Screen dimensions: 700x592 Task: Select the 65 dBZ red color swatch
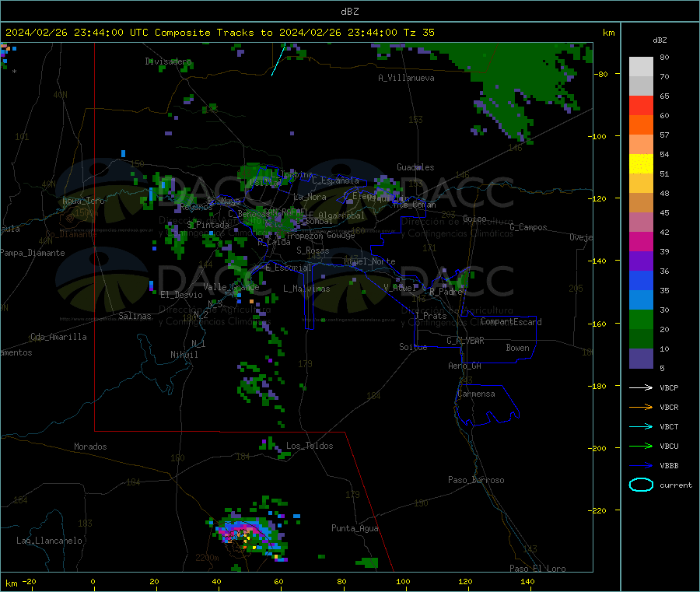[x=641, y=106]
